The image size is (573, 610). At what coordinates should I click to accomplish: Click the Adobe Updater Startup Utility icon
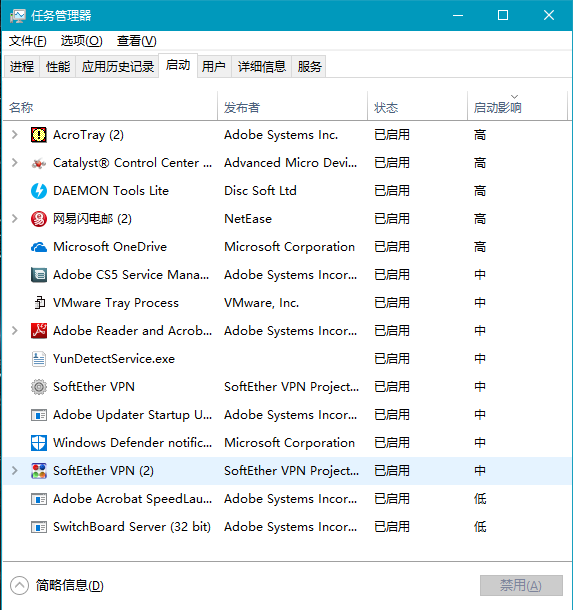(x=39, y=415)
